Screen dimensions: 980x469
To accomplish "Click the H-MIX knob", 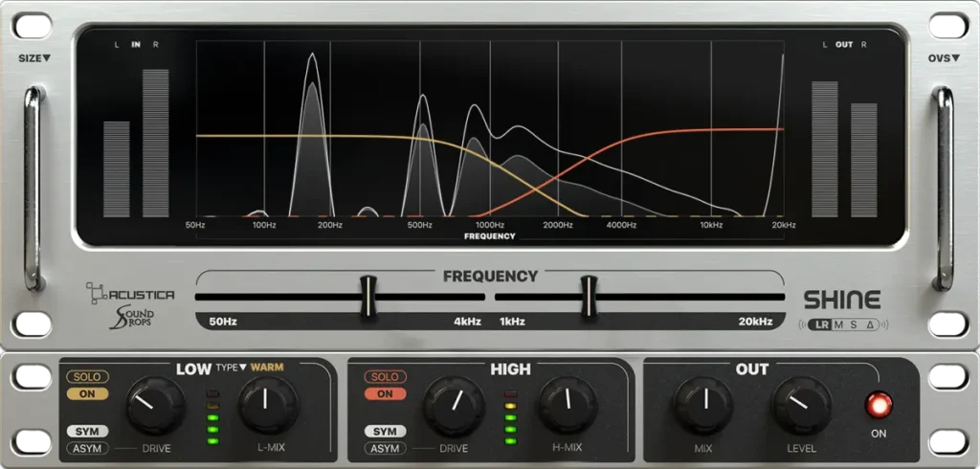I will point(567,405).
